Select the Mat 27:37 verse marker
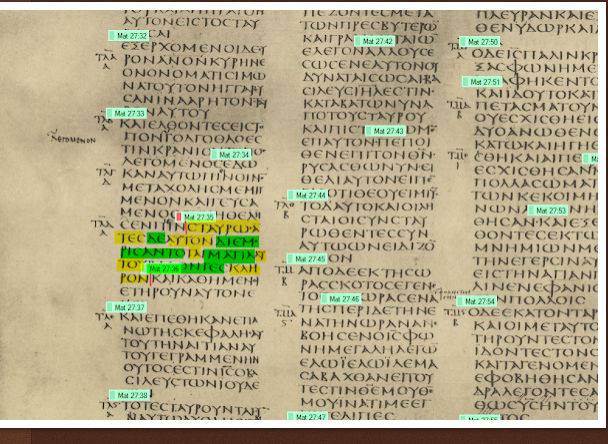608x444 pixels. pyautogui.click(x=126, y=307)
